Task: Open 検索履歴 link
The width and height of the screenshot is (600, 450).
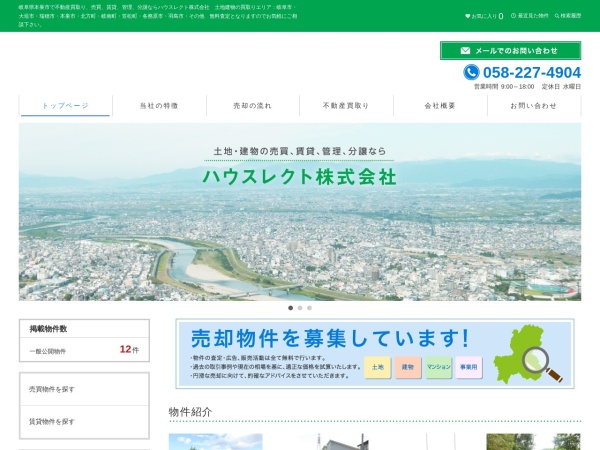Action: click(568, 16)
